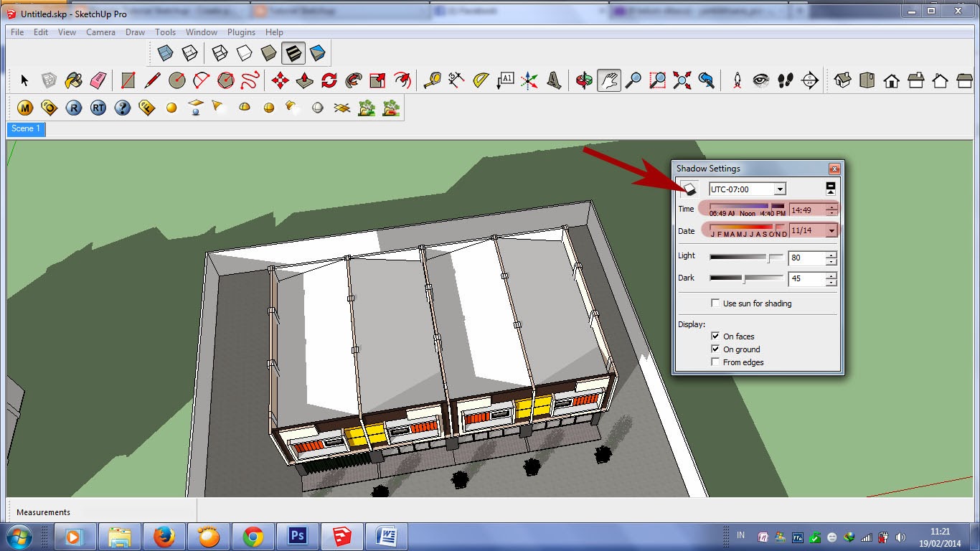The height and width of the screenshot is (551, 980).
Task: Switch to Iso house view
Action: point(843,80)
